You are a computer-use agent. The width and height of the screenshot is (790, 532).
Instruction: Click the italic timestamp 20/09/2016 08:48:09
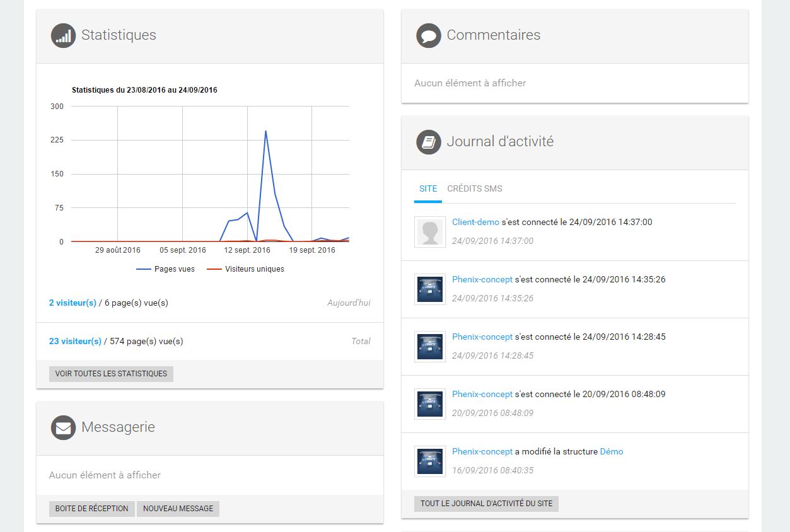[492, 413]
